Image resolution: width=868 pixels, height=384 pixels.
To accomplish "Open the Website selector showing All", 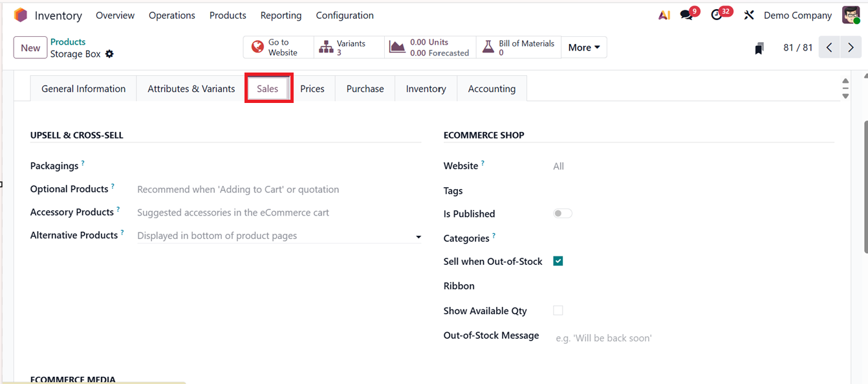I will [559, 166].
